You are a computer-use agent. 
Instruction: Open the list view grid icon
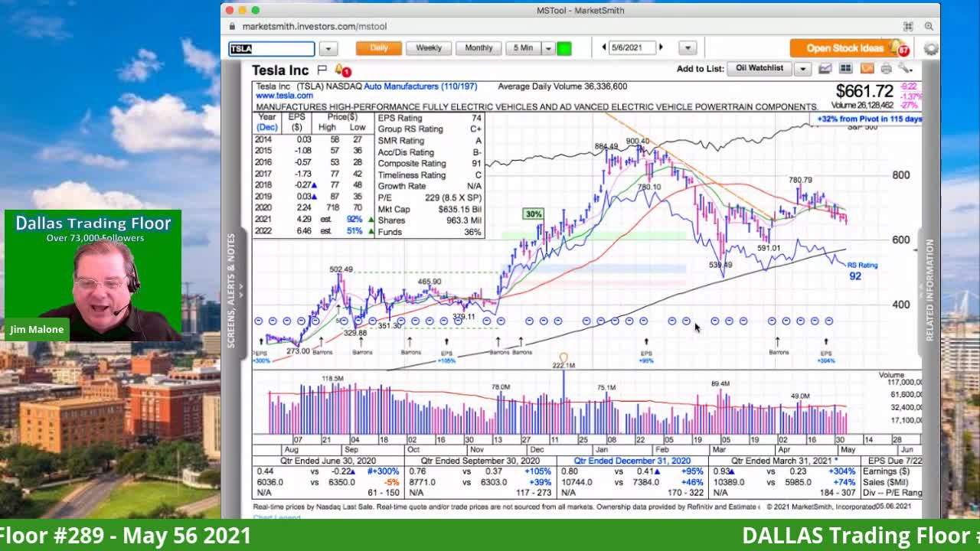846,69
